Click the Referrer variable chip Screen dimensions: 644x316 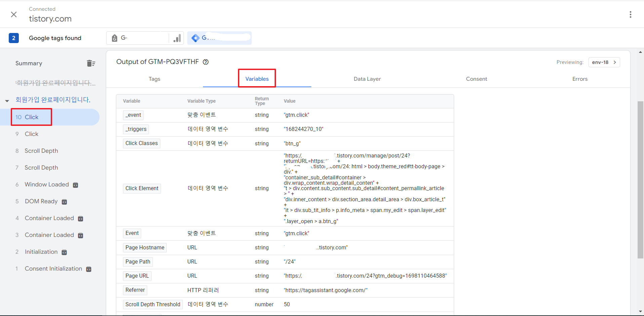pos(135,290)
